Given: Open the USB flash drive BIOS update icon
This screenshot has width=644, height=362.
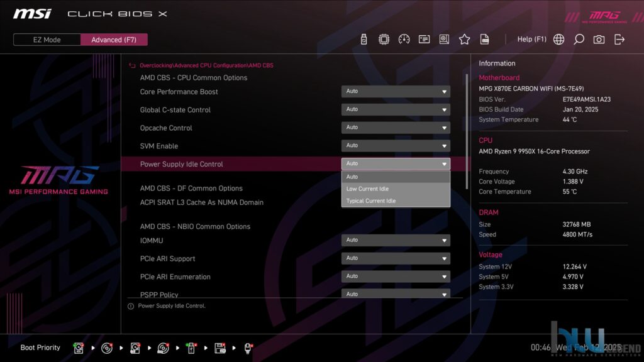Looking at the screenshot, I should pyautogui.click(x=364, y=40).
